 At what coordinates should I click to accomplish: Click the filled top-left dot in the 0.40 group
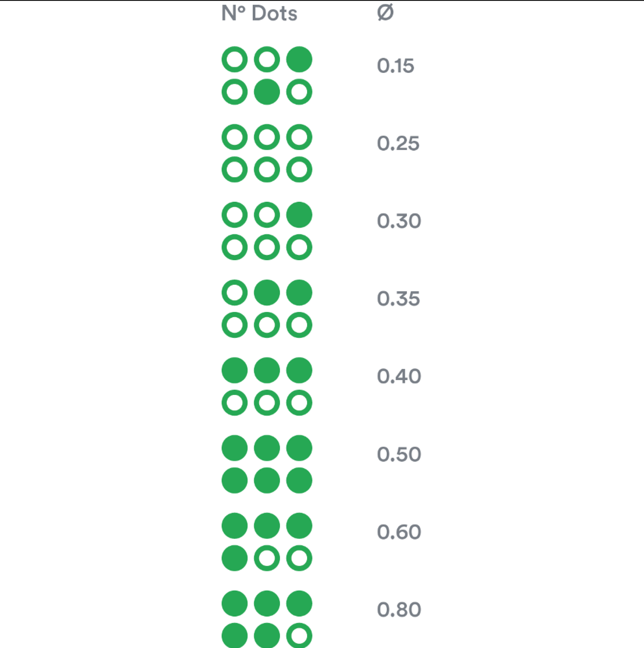[235, 370]
